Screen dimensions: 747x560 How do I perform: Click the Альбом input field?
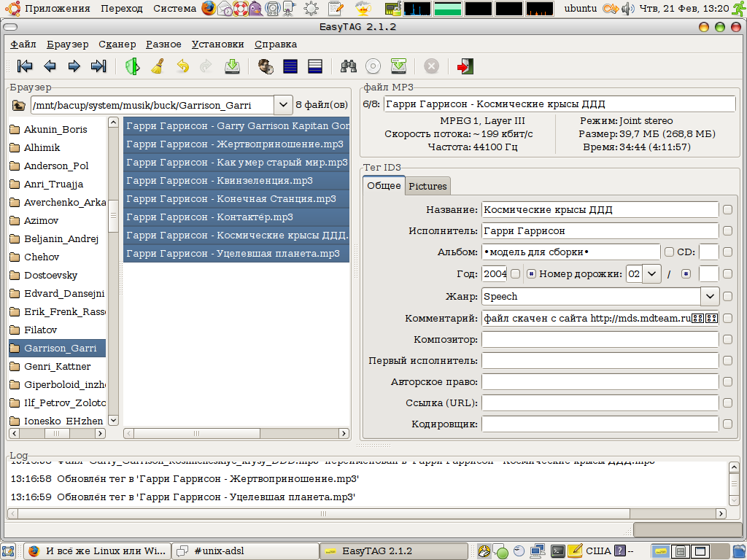(570, 252)
